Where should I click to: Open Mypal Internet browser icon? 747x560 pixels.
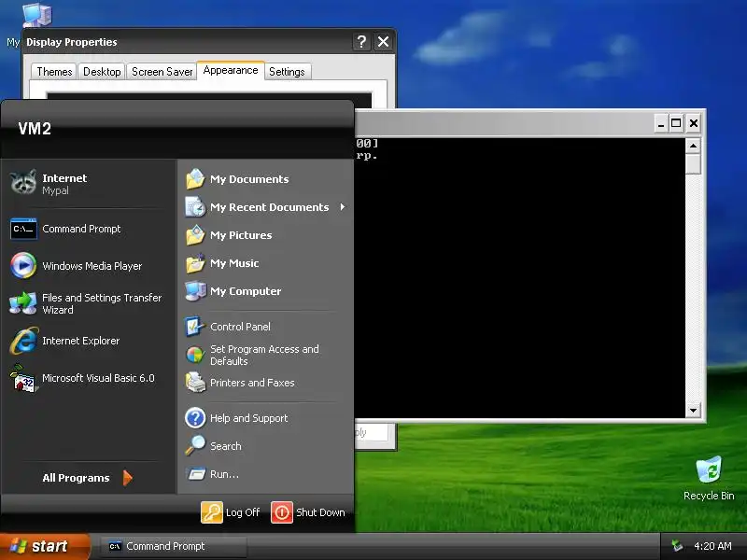tap(23, 183)
